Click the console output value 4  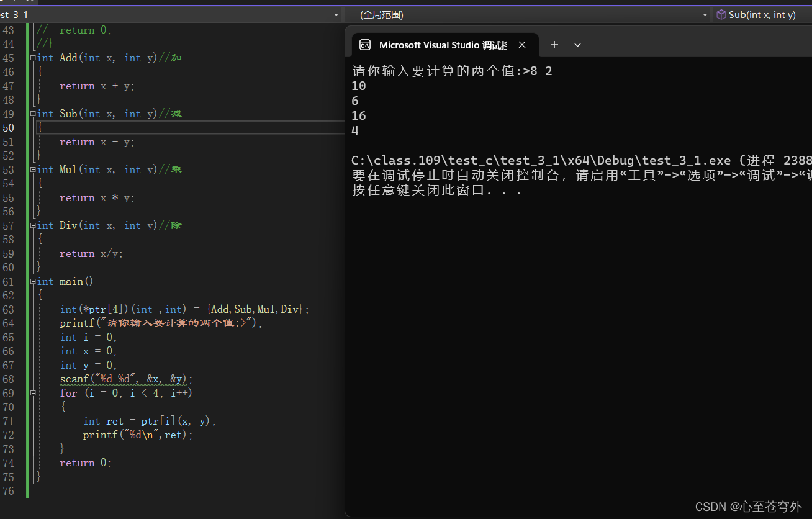point(355,130)
